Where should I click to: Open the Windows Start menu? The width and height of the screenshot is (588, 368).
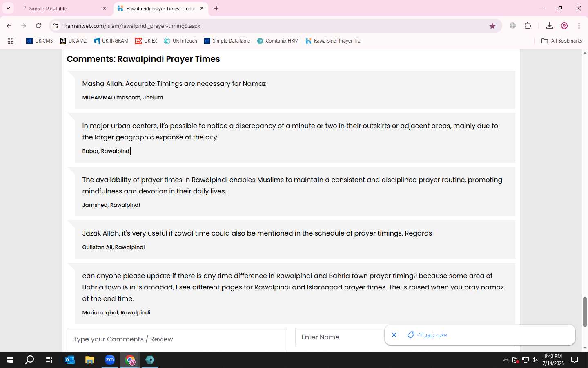(10, 360)
